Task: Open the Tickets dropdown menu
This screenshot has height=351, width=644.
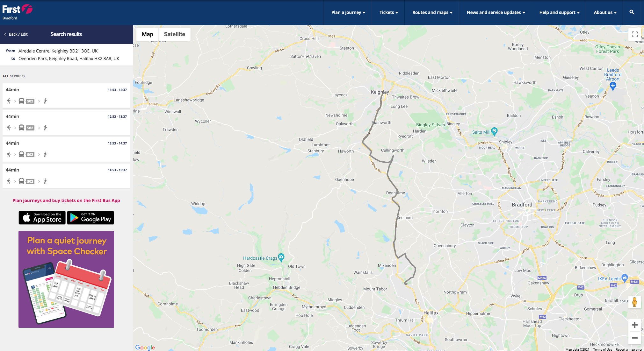Action: pyautogui.click(x=389, y=12)
